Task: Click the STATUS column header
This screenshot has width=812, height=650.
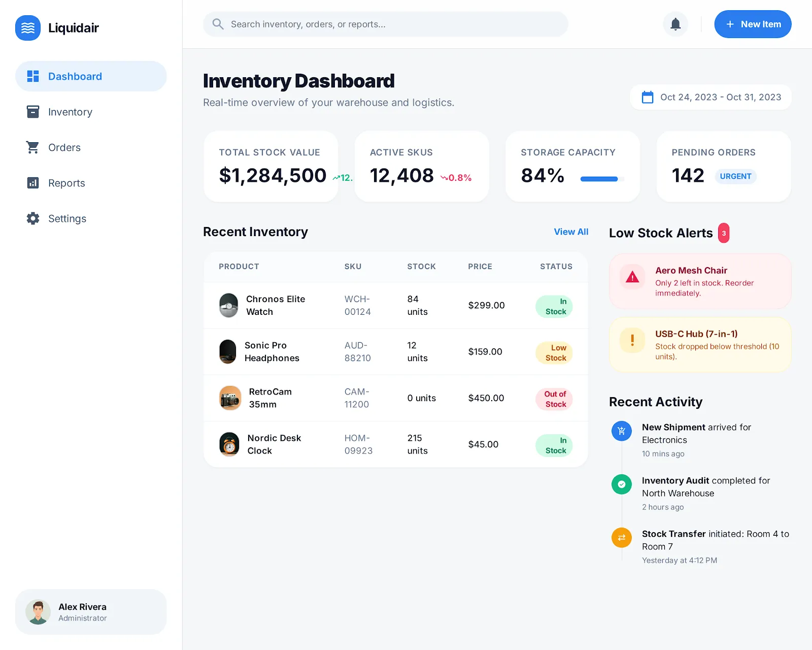Action: (x=556, y=267)
